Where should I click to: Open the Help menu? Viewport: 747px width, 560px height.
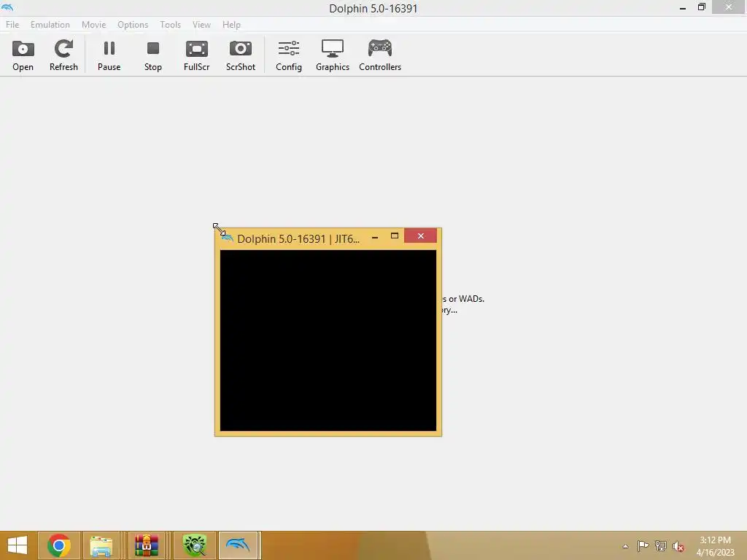point(231,24)
